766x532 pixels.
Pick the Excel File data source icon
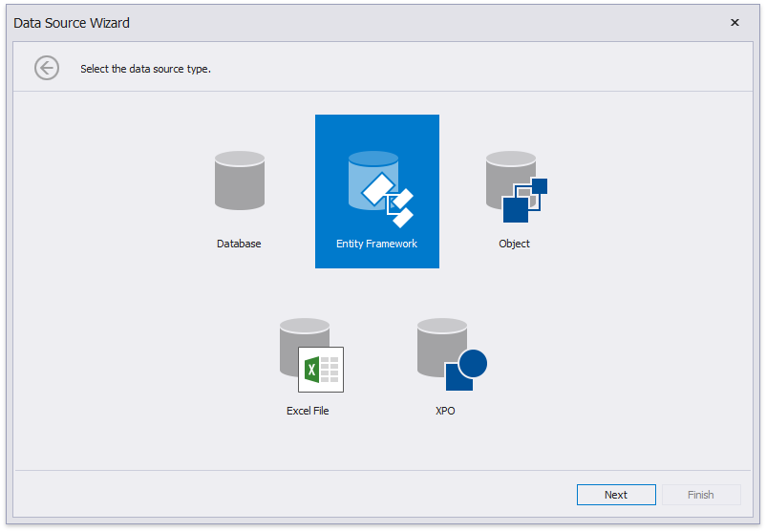pos(308,354)
